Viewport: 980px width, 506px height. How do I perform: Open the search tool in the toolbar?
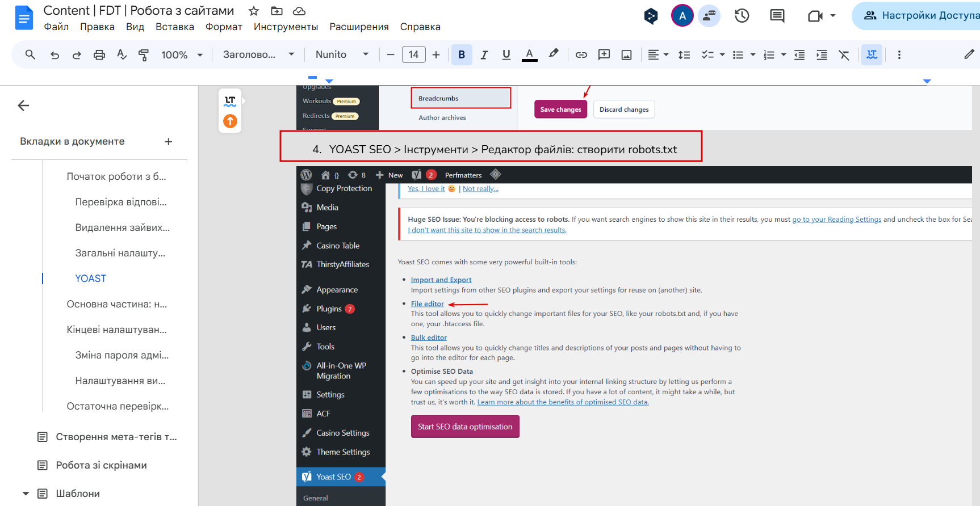point(30,54)
